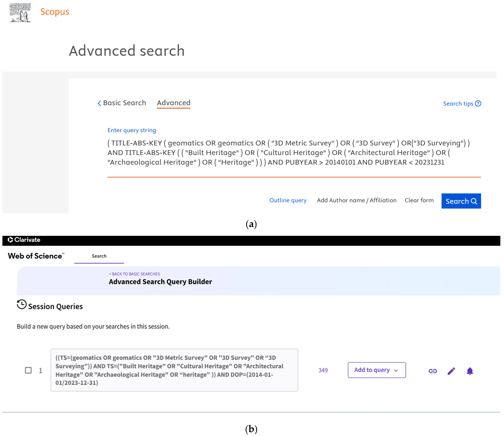Viewport: 504px width, 436px height.
Task: Open the Web of Science Search tab
Action: pos(99,256)
